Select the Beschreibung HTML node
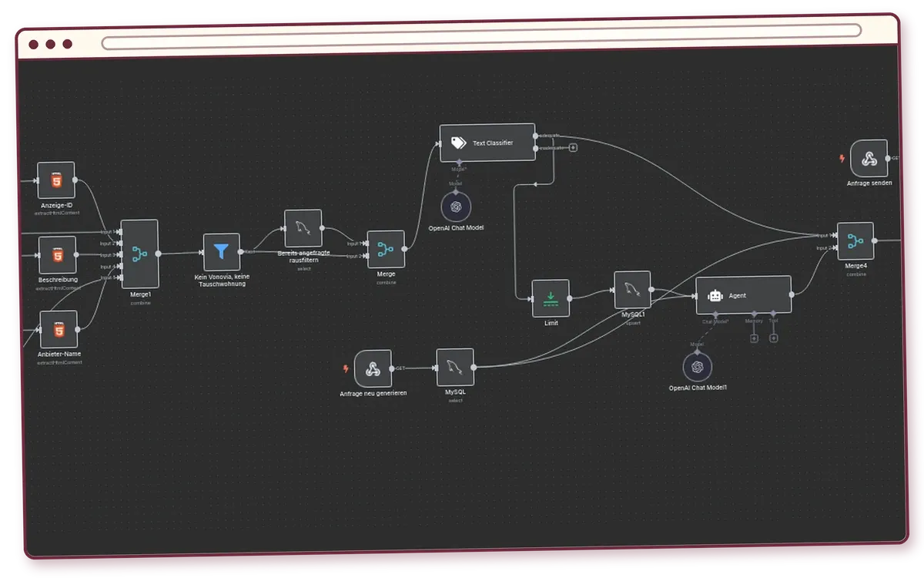This screenshot has width=924, height=578. (x=58, y=255)
